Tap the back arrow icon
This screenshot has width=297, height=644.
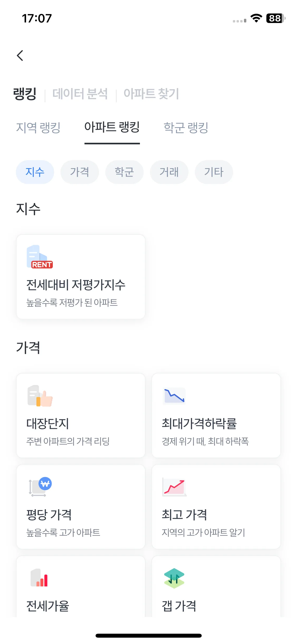click(x=20, y=56)
